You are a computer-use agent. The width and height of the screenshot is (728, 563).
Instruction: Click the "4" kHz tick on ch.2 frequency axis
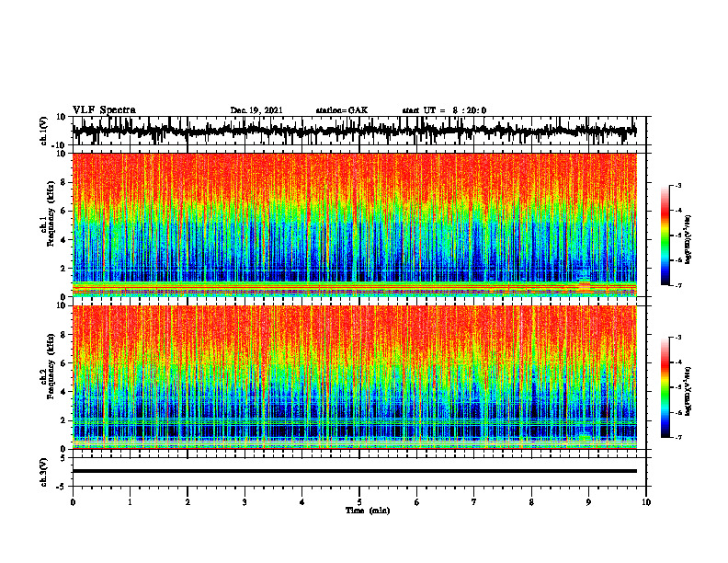point(63,392)
